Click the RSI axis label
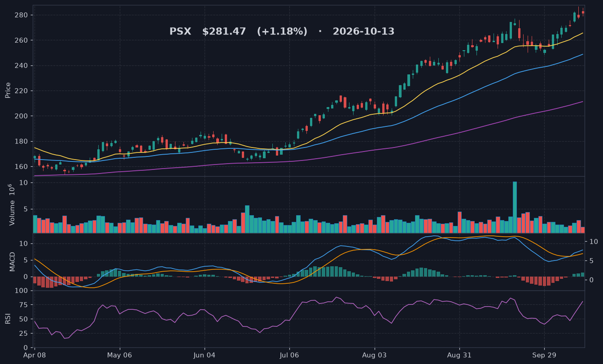The width and height of the screenshot is (603, 364). tap(8, 319)
